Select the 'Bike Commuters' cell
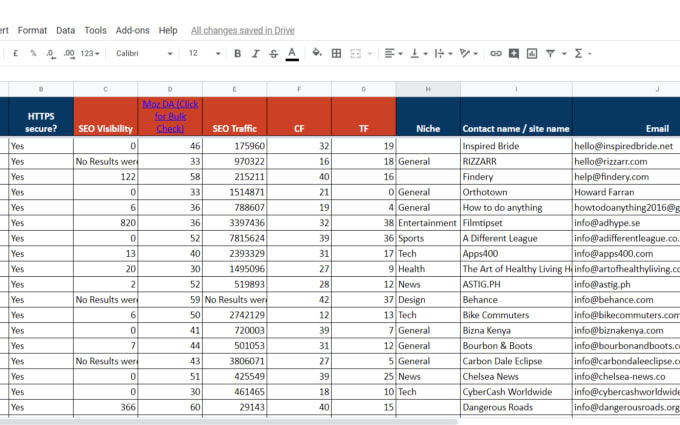The image size is (680, 425). tap(516, 315)
